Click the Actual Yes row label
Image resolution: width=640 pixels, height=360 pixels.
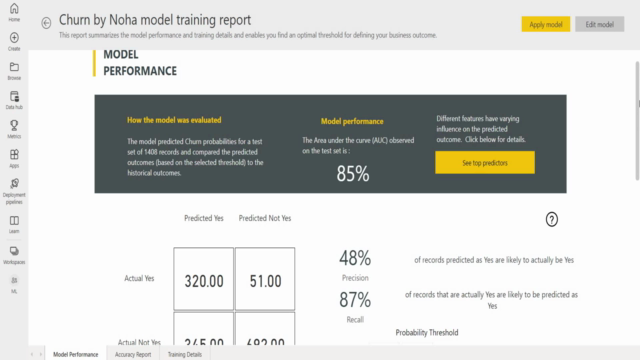[139, 278]
